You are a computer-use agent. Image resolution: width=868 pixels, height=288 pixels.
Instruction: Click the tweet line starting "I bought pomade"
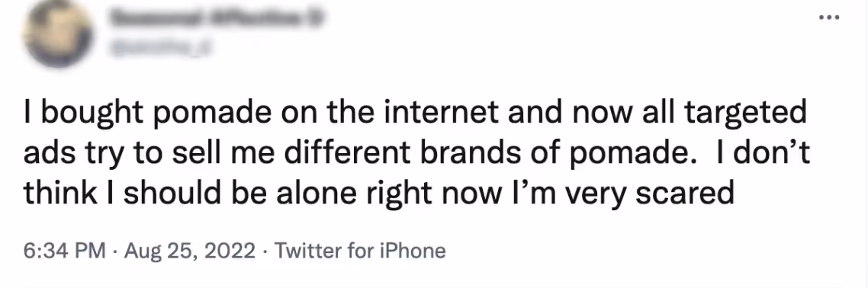[415, 114]
